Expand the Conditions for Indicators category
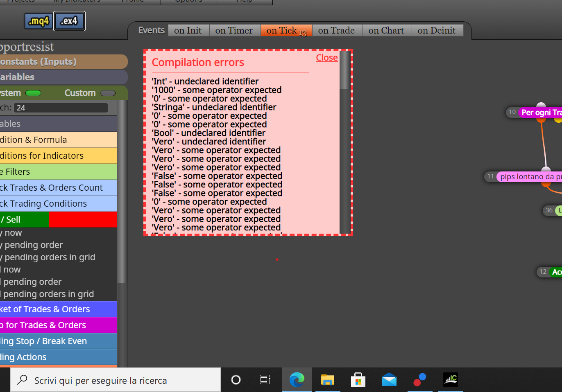The image size is (562, 392). tap(58, 155)
